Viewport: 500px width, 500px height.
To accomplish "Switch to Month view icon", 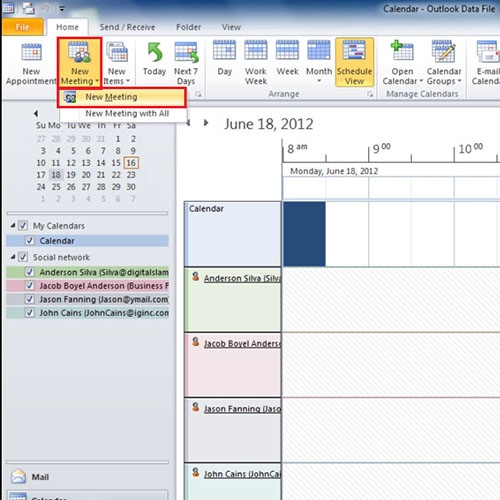I will coord(319,50).
